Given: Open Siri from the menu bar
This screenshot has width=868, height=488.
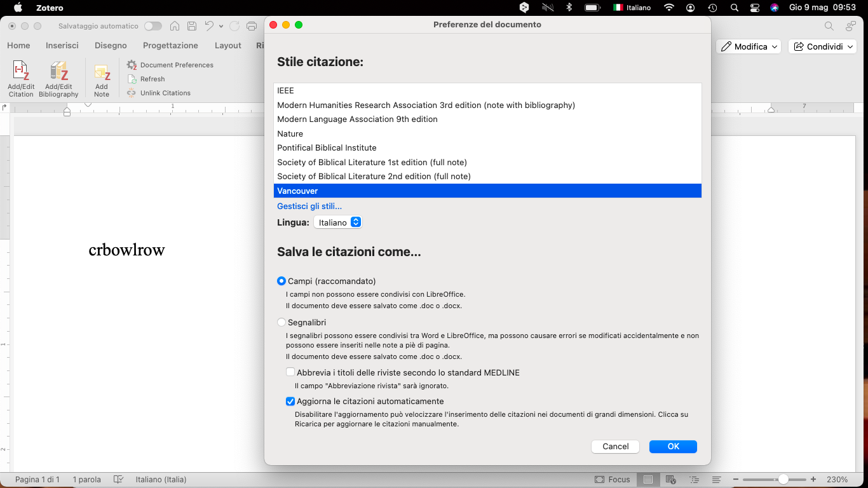Looking at the screenshot, I should coord(775,8).
